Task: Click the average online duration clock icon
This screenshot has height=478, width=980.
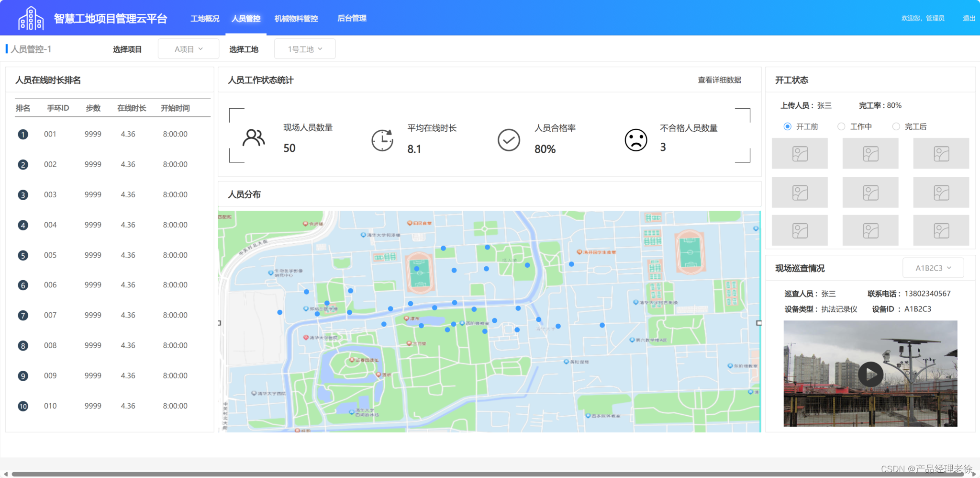Action: coord(382,140)
